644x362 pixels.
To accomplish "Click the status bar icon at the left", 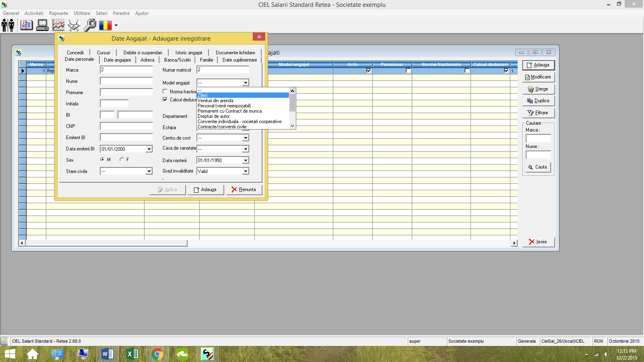I will coord(4,341).
